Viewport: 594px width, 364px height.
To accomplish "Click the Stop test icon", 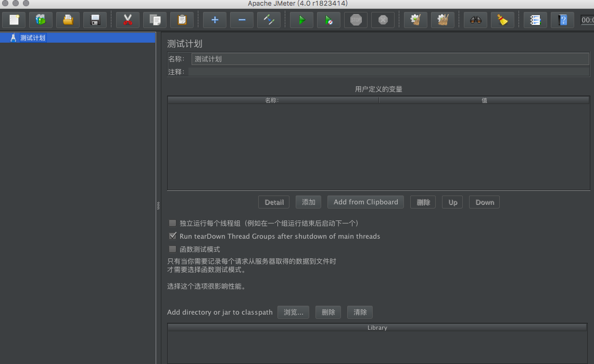I will pyautogui.click(x=356, y=20).
